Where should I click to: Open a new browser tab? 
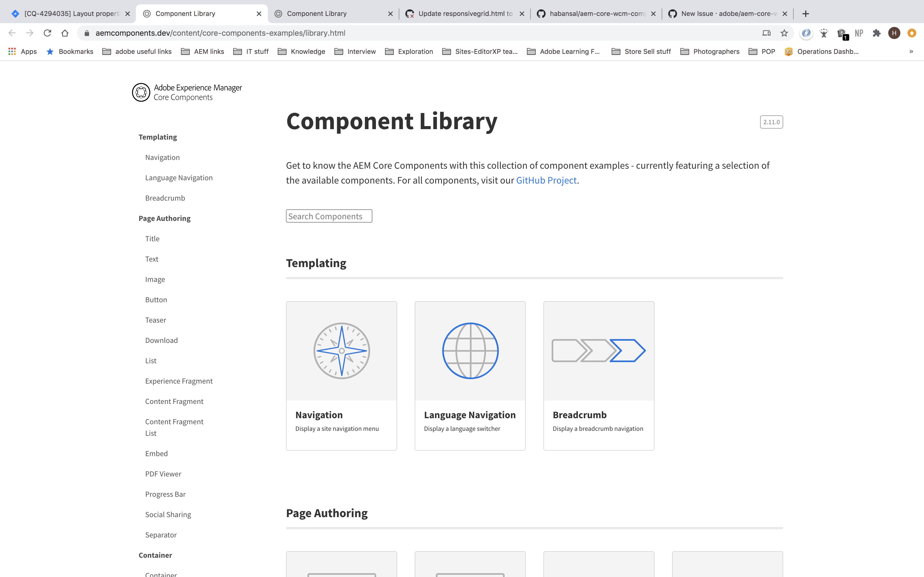(806, 13)
